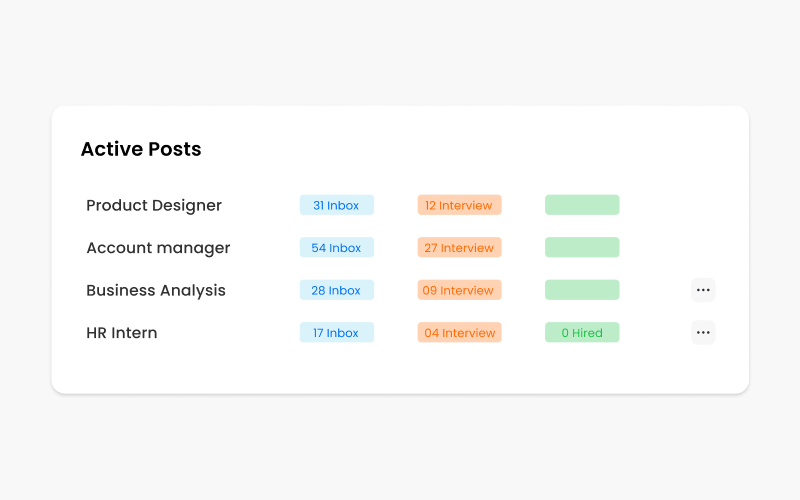Select the blank green badge for Account manager
This screenshot has width=800, height=500.
pos(582,247)
